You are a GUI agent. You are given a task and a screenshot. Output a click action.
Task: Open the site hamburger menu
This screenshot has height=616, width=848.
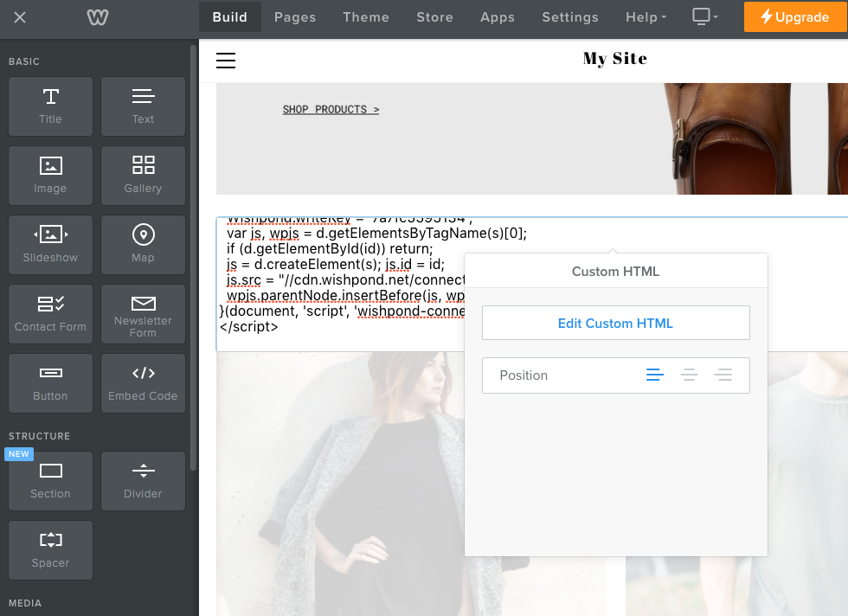coord(226,60)
